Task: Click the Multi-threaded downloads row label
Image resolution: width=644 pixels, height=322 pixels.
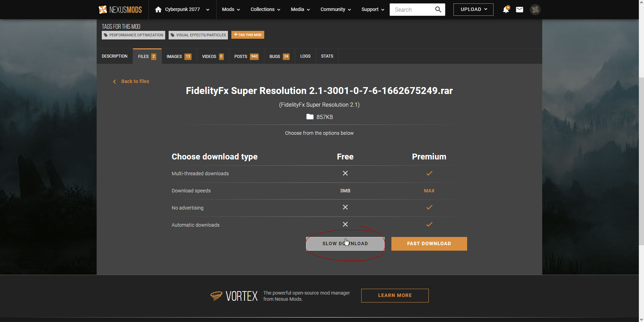Action: tap(200, 174)
